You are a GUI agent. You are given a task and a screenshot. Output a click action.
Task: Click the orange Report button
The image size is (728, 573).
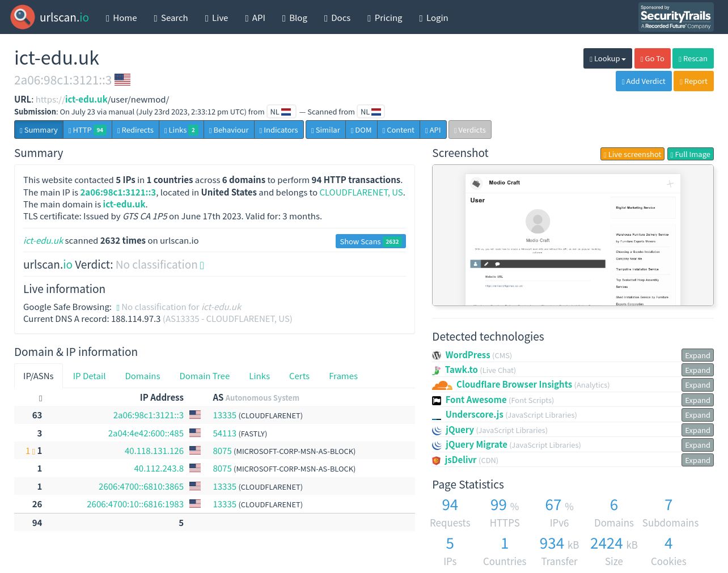[693, 81]
